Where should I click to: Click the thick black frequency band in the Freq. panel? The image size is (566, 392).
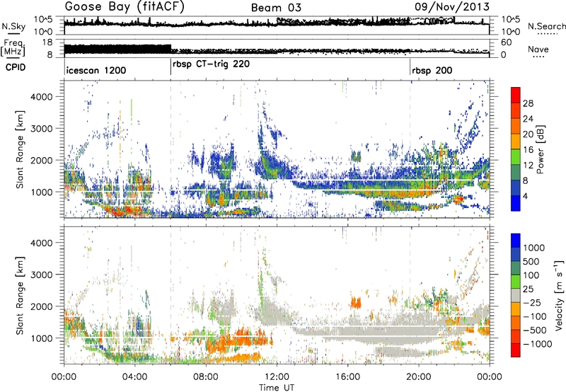point(117,49)
